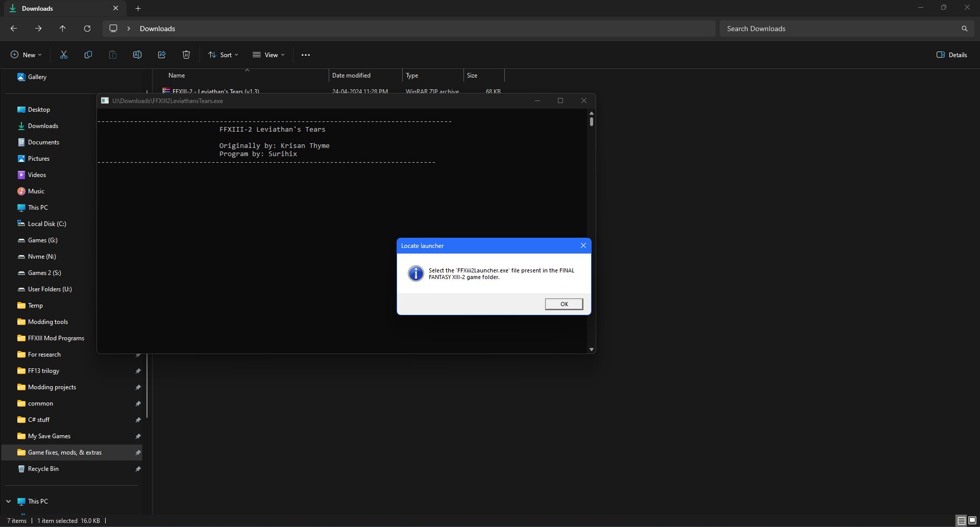
Task: Close the Locate launcher dialog
Action: point(583,245)
